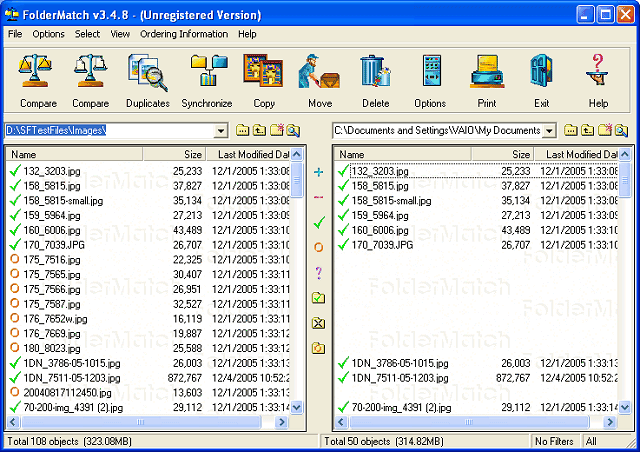
Task: Launch the Synchronize folders tool
Action: tap(207, 81)
